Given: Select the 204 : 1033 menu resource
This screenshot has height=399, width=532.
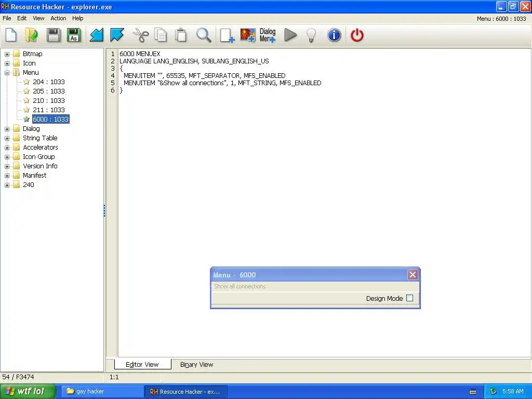Looking at the screenshot, I should coord(48,82).
